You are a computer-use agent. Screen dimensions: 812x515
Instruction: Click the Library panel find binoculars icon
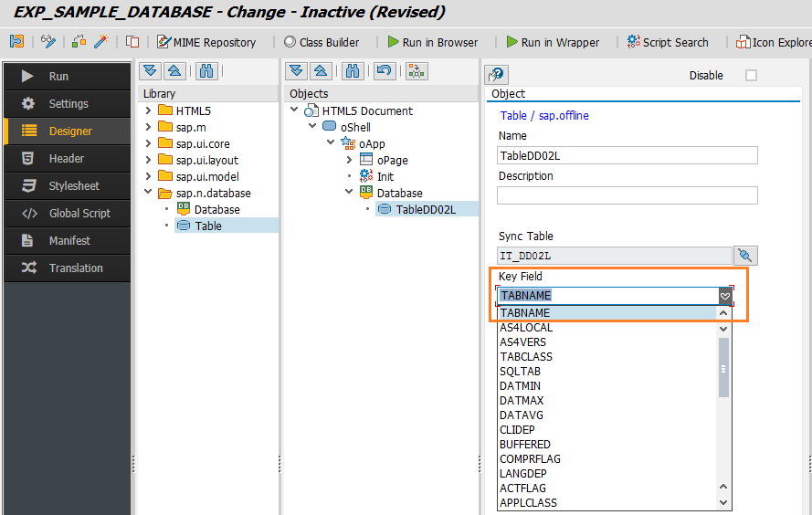coord(206,71)
